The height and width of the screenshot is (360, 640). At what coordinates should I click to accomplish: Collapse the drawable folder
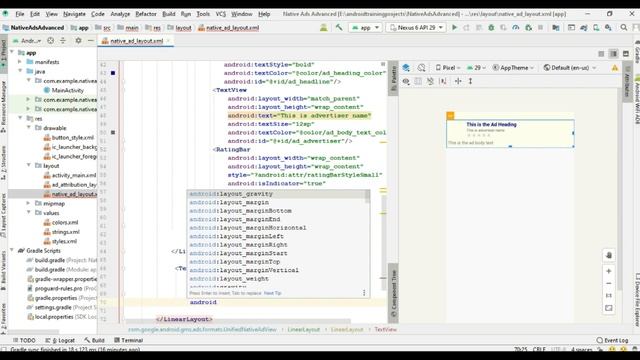(x=29, y=128)
